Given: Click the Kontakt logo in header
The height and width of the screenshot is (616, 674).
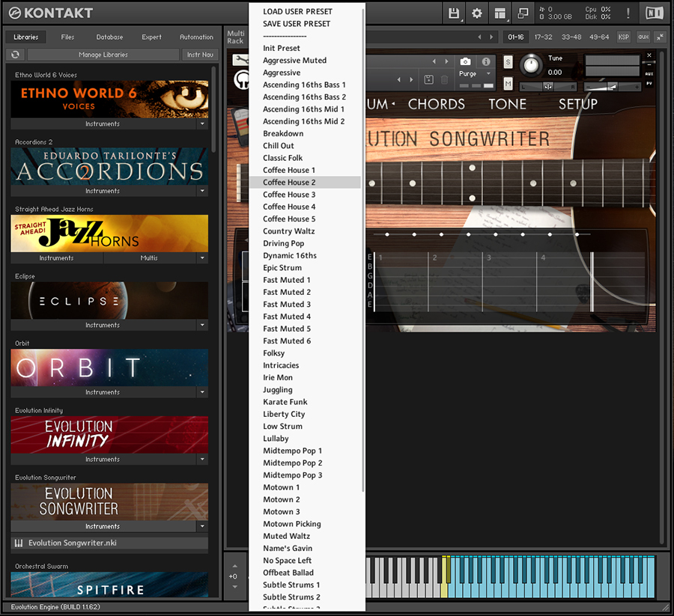Looking at the screenshot, I should (x=50, y=13).
